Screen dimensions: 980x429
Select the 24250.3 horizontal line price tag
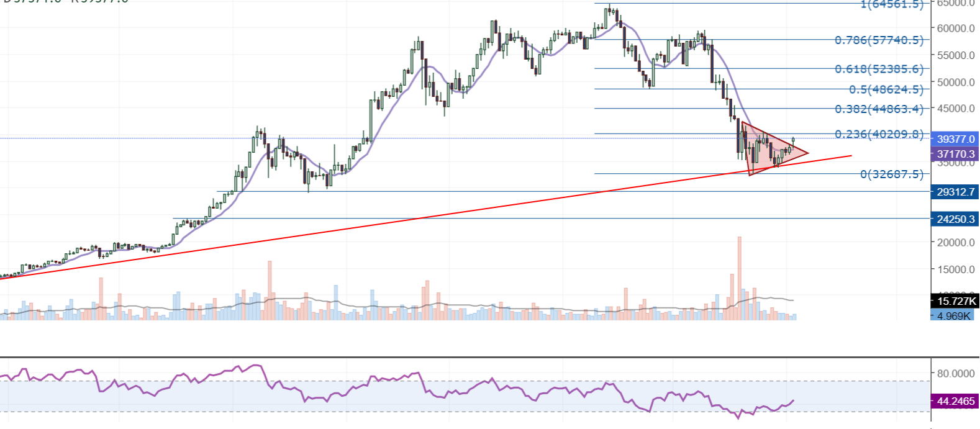pyautogui.click(x=955, y=219)
